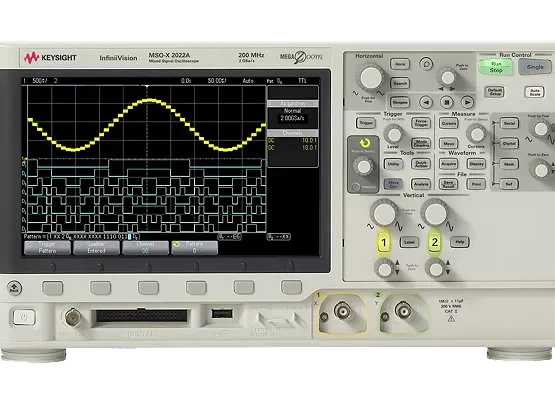Click the navigate play (right arrow) button
The width and height of the screenshot is (555, 401).
(x=467, y=102)
